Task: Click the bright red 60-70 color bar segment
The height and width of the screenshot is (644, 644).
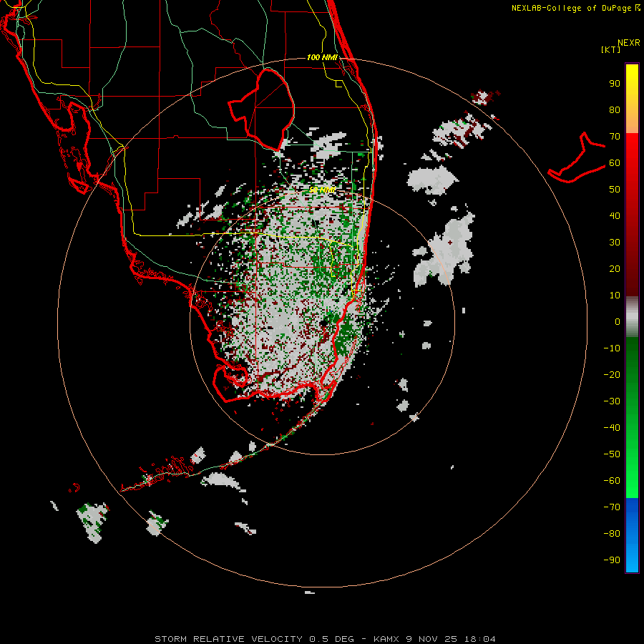Action: coord(632,150)
